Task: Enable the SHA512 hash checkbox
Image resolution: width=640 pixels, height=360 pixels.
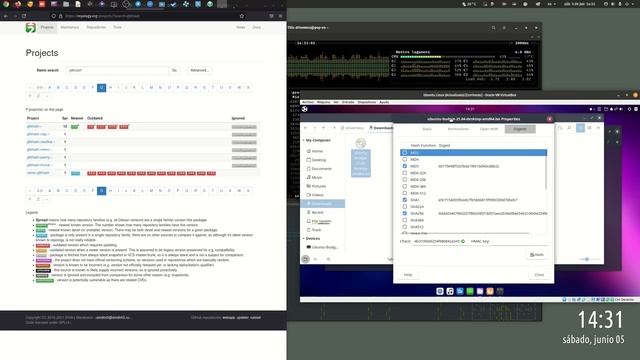Action: click(x=404, y=227)
